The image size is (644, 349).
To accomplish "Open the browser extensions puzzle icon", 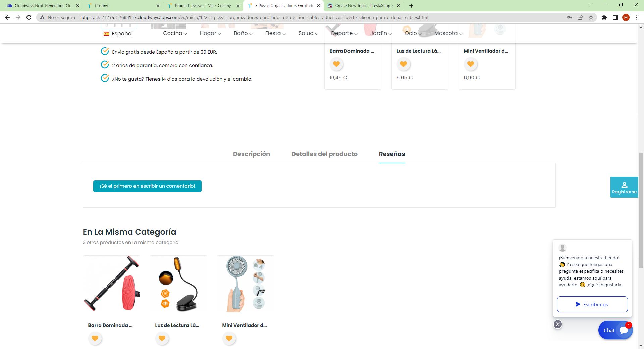I will (x=604, y=17).
